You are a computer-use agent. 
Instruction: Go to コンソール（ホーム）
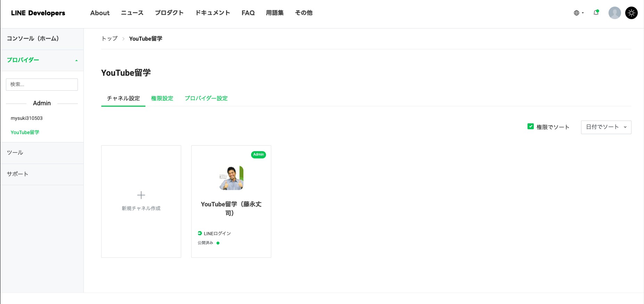[42, 39]
